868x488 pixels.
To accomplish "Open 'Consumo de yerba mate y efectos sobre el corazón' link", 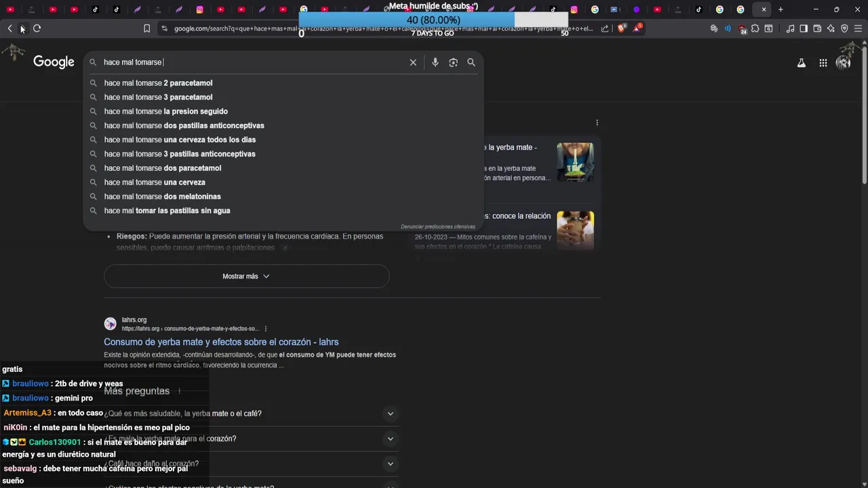I will 221,342.
